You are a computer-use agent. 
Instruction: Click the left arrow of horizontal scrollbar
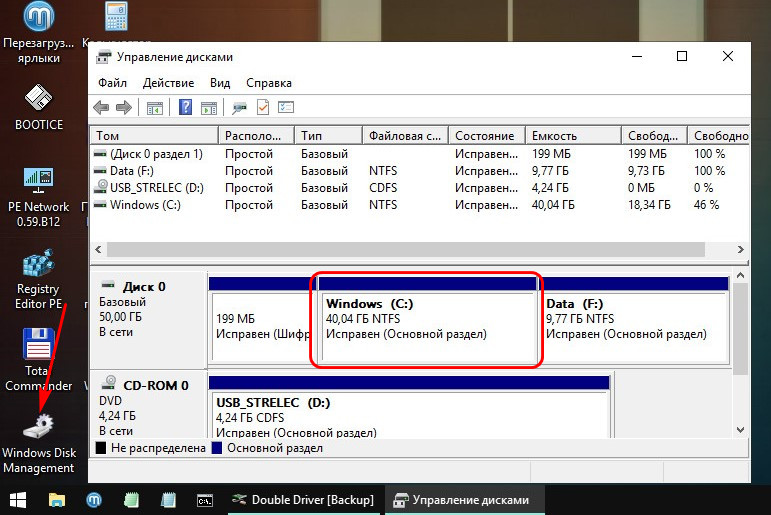point(98,249)
